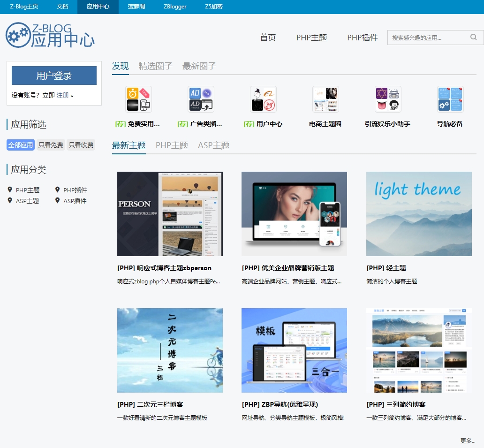Click title [PHP] 三列简约博客
484x448 pixels.
(396, 404)
